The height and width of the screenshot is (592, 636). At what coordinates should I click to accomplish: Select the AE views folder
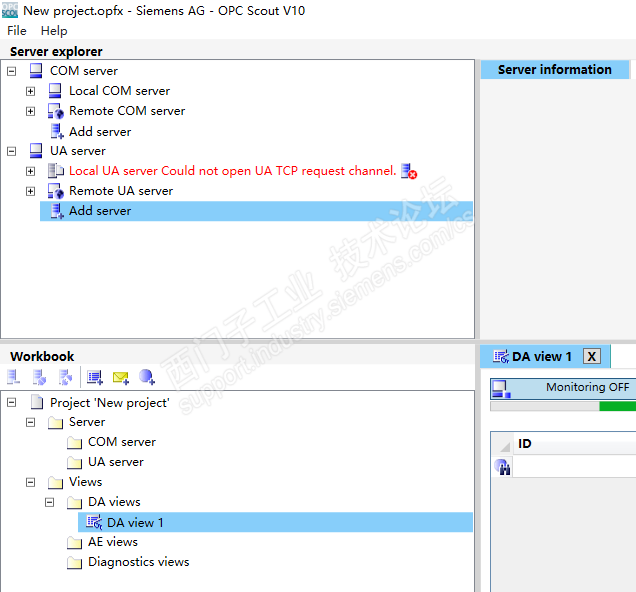[x=113, y=542]
